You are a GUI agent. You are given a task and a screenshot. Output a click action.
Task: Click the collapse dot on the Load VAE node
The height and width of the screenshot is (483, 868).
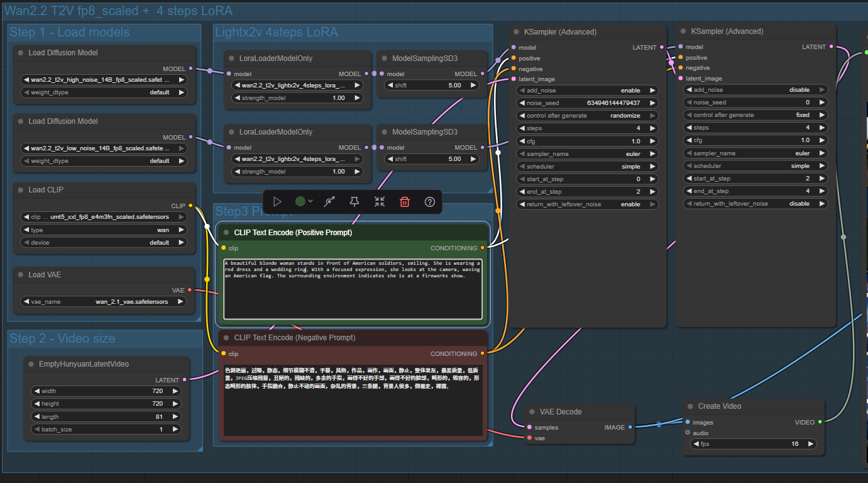pyautogui.click(x=21, y=275)
